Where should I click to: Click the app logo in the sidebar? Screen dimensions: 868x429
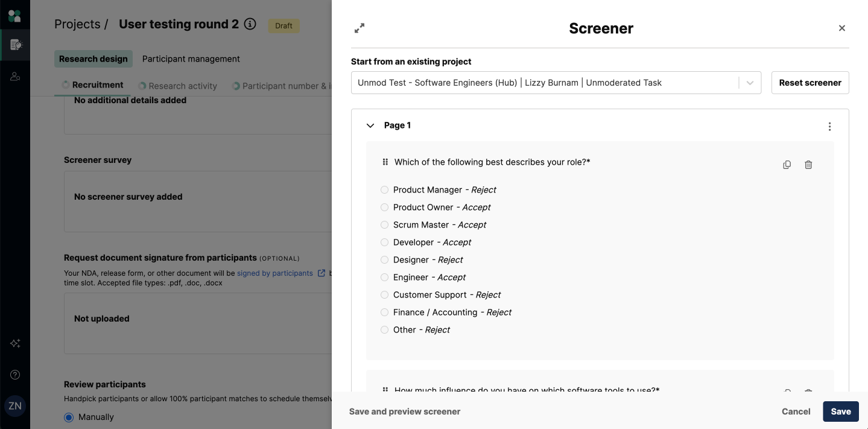pos(14,16)
